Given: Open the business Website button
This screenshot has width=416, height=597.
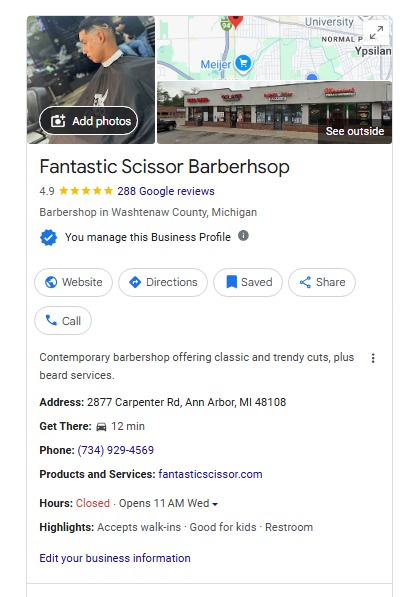Looking at the screenshot, I should [x=73, y=282].
